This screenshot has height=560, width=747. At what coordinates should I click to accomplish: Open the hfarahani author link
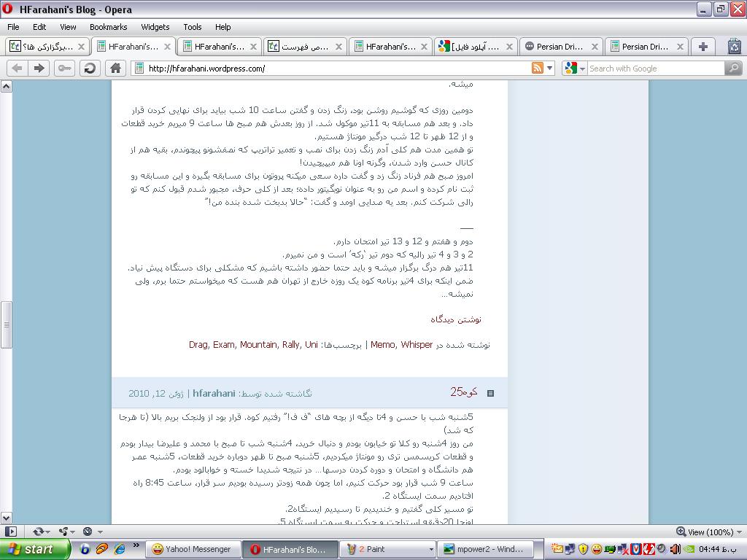tap(214, 393)
